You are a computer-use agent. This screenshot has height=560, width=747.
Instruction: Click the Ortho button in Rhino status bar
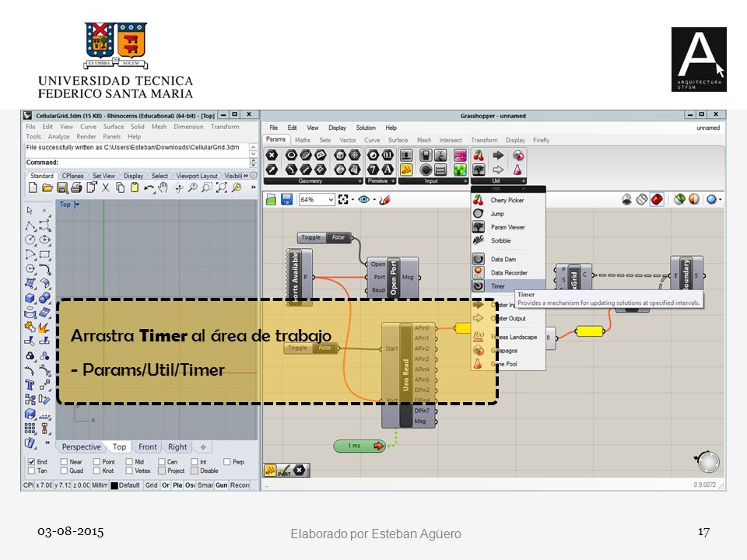coord(166,485)
